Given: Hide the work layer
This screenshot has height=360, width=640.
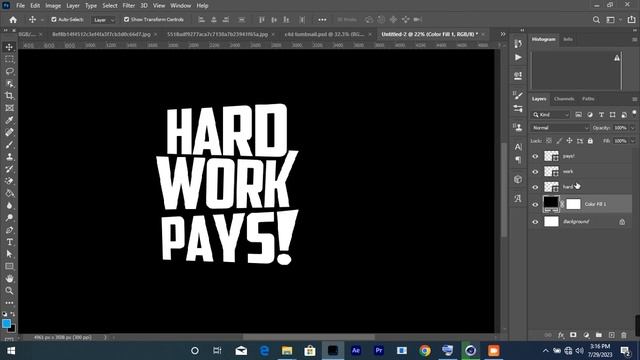Looking at the screenshot, I should point(535,172).
